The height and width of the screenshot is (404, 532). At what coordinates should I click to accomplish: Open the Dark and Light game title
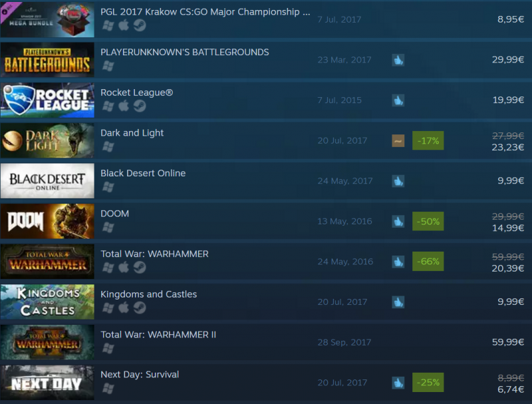click(x=132, y=132)
